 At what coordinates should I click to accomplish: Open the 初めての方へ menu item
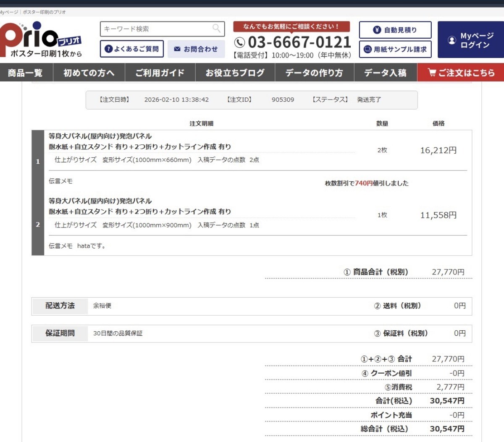coord(89,73)
